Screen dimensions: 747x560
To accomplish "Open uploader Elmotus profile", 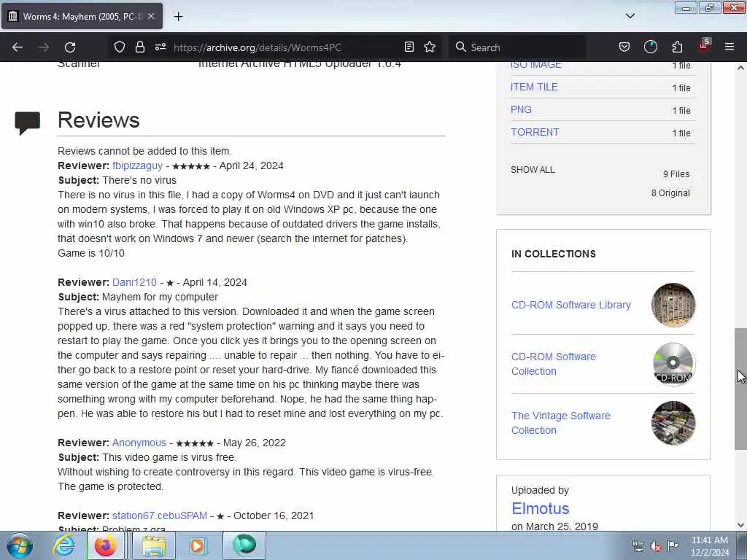I will tap(541, 508).
